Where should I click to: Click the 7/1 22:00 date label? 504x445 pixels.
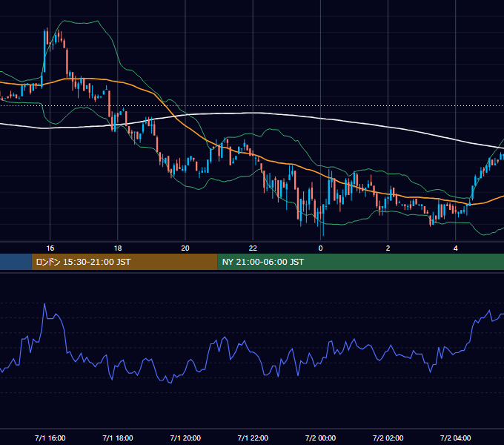pyautogui.click(x=253, y=438)
